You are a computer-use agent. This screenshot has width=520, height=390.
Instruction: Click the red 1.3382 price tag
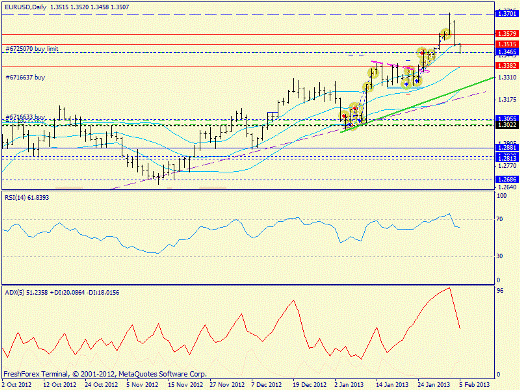(507, 66)
